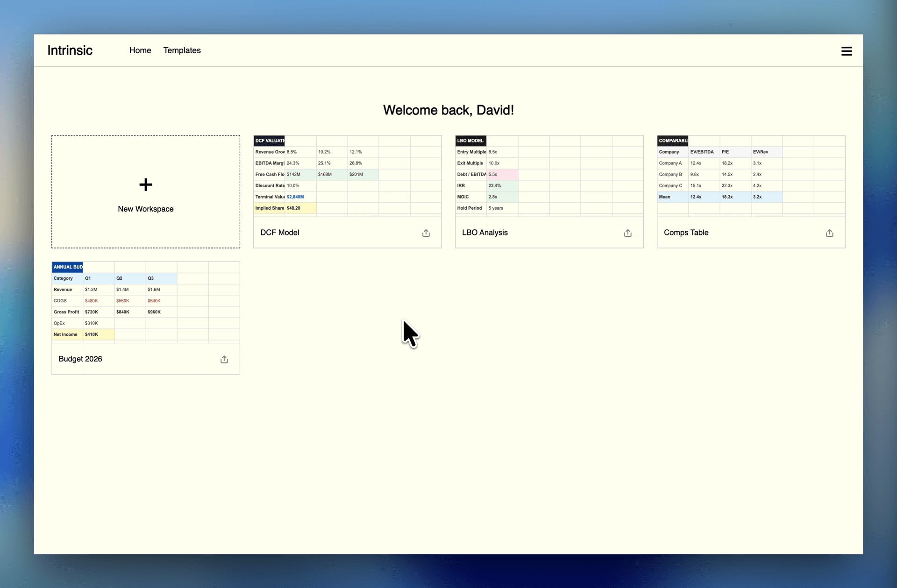Open the Templates page
The height and width of the screenshot is (588, 897).
(182, 50)
